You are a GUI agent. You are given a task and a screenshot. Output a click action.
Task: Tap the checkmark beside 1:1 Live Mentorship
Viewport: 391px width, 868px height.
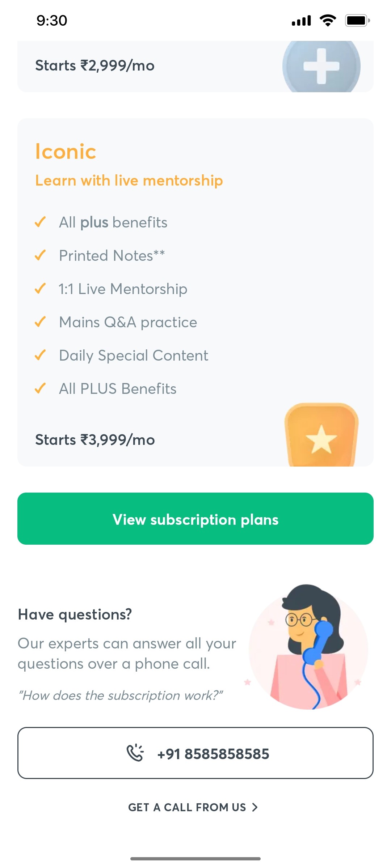pos(40,288)
